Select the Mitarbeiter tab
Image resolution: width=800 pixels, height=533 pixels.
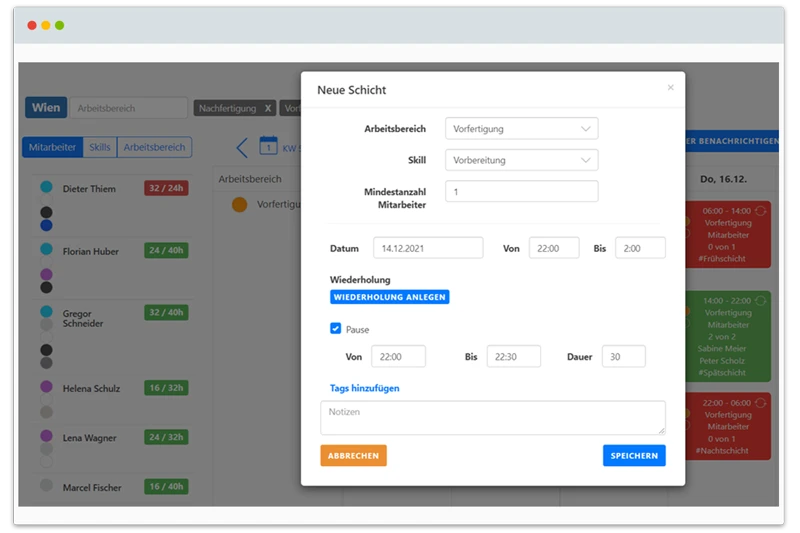pyautogui.click(x=52, y=147)
